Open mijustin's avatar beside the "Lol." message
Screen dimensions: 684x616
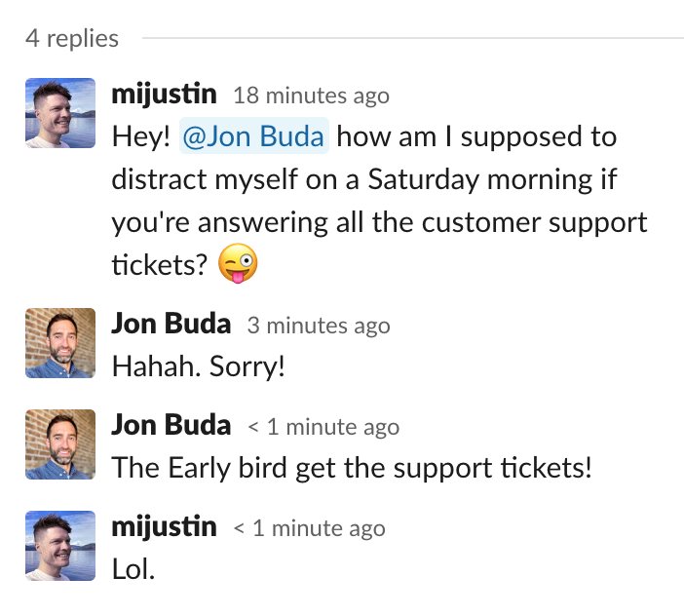point(60,546)
